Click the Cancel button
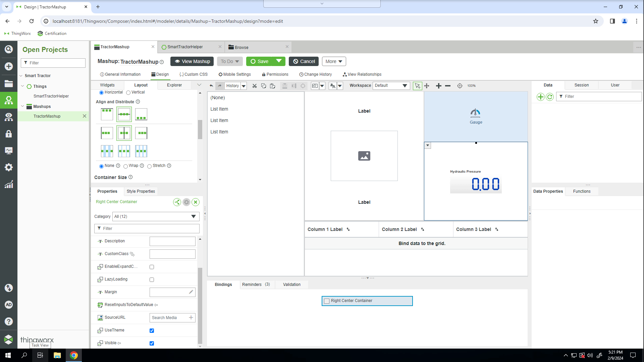Viewport: 644px width, 362px height. click(304, 61)
